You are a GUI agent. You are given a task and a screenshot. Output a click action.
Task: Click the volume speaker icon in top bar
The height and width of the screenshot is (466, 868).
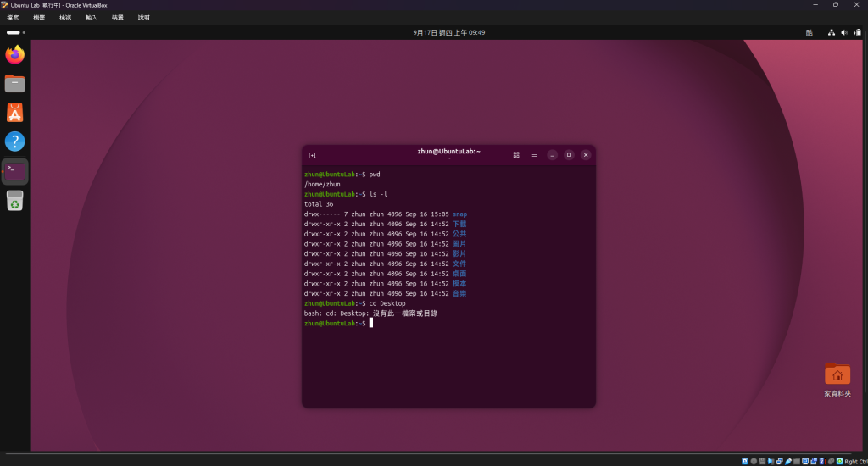click(844, 33)
